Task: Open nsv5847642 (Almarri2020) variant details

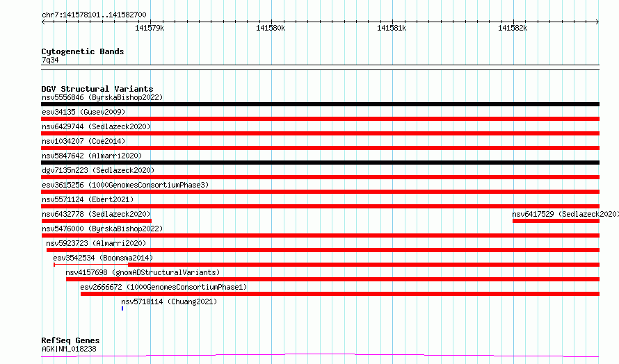Action: tap(92, 156)
